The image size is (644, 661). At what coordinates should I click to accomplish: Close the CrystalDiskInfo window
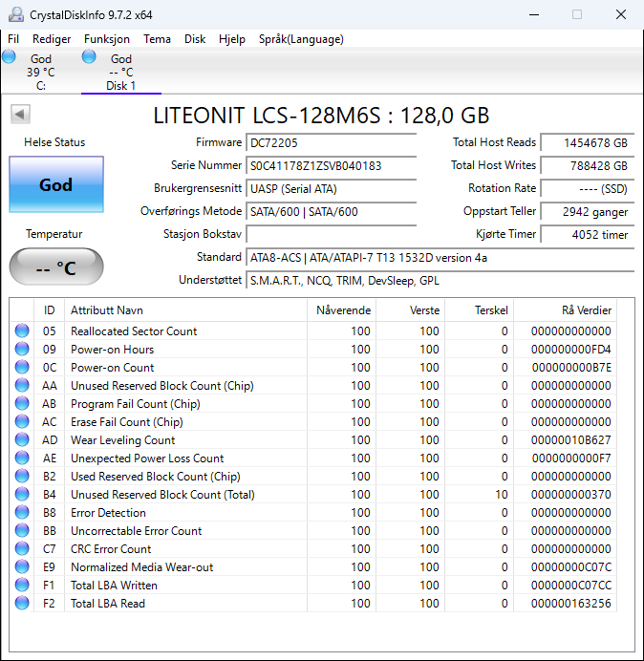point(621,14)
